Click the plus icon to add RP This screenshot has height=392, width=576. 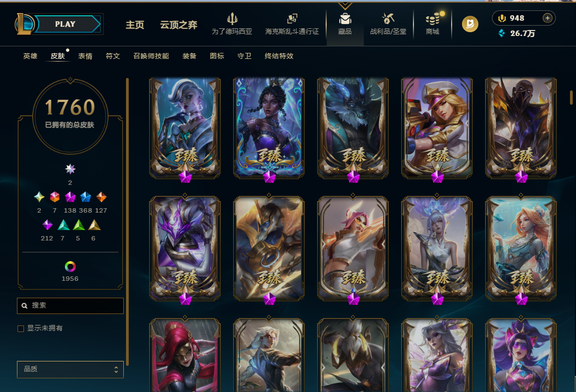click(x=547, y=18)
